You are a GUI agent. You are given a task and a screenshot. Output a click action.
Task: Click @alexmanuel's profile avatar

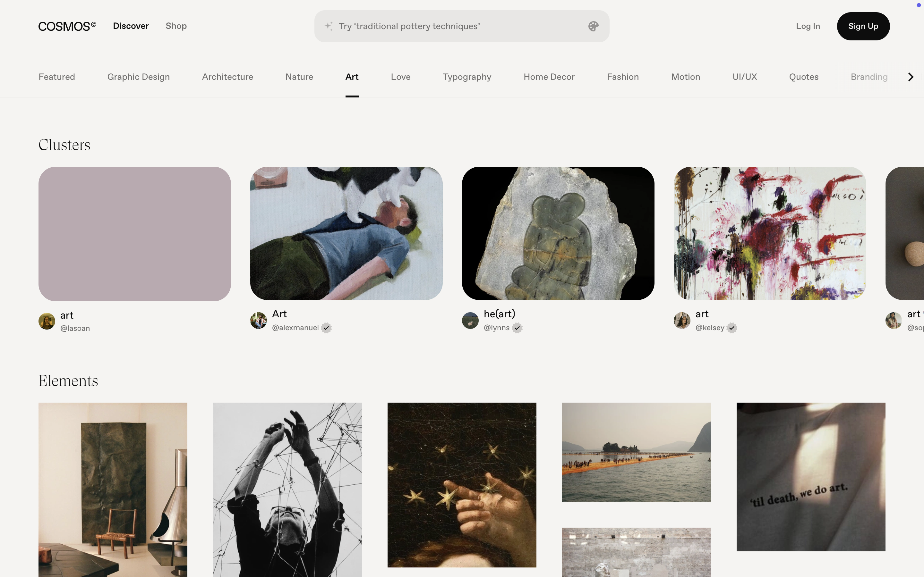click(x=259, y=321)
